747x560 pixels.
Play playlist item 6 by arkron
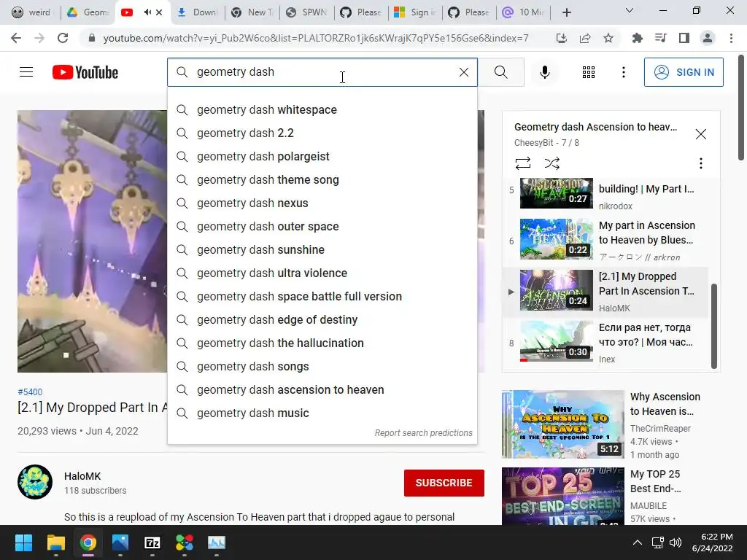(x=605, y=240)
